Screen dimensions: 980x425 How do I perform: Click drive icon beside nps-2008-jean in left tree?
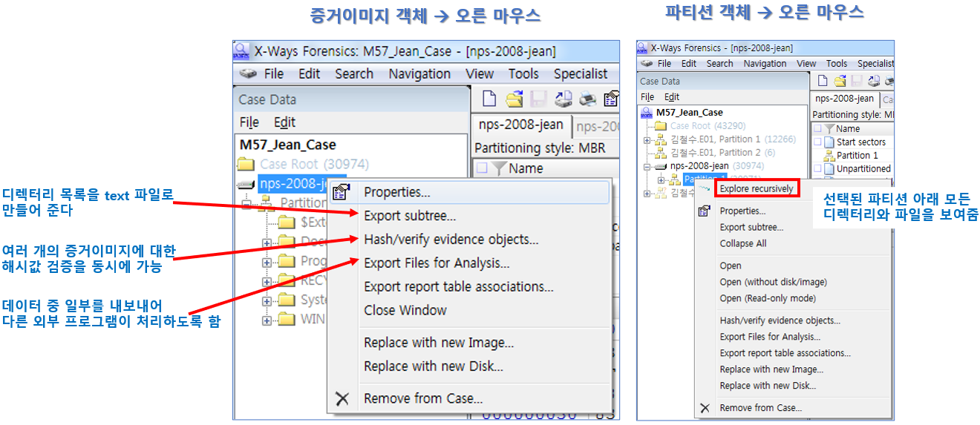tap(246, 185)
